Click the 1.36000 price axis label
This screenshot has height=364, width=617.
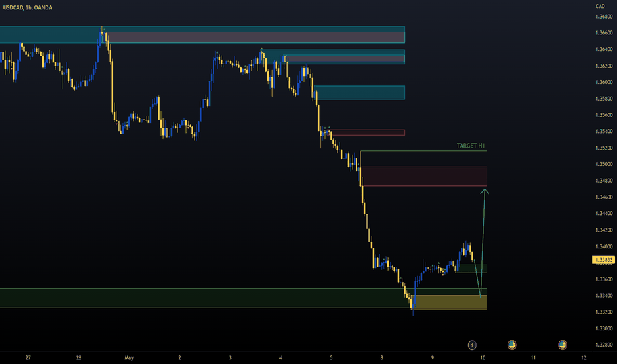(x=604, y=82)
